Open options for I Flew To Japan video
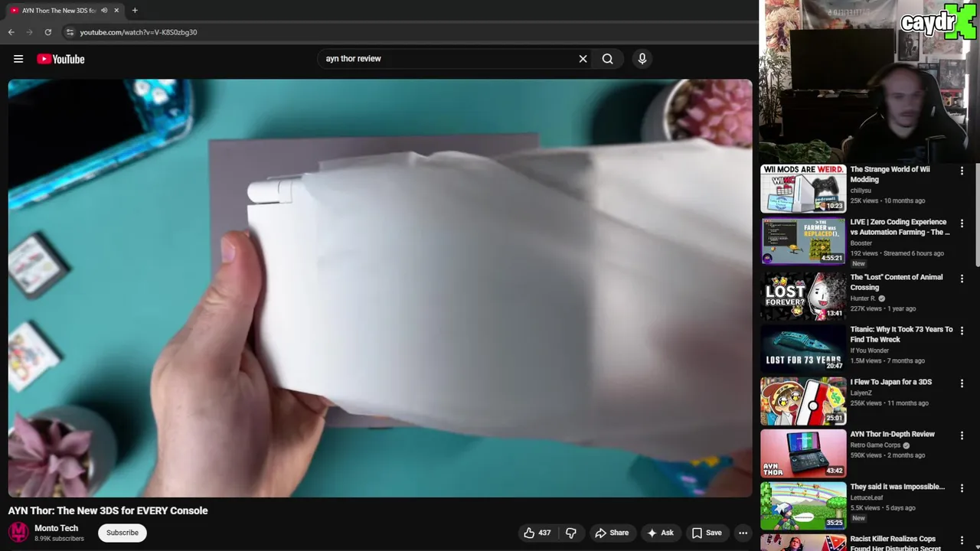980x551 pixels. click(962, 384)
